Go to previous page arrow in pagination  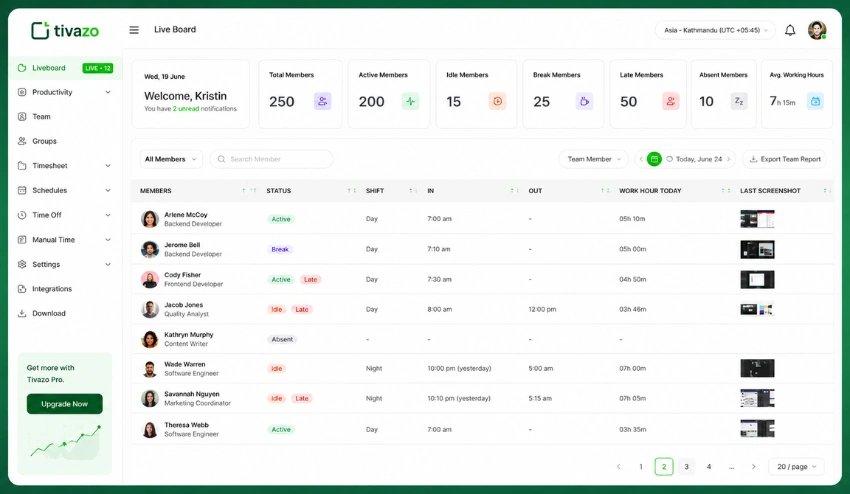619,466
